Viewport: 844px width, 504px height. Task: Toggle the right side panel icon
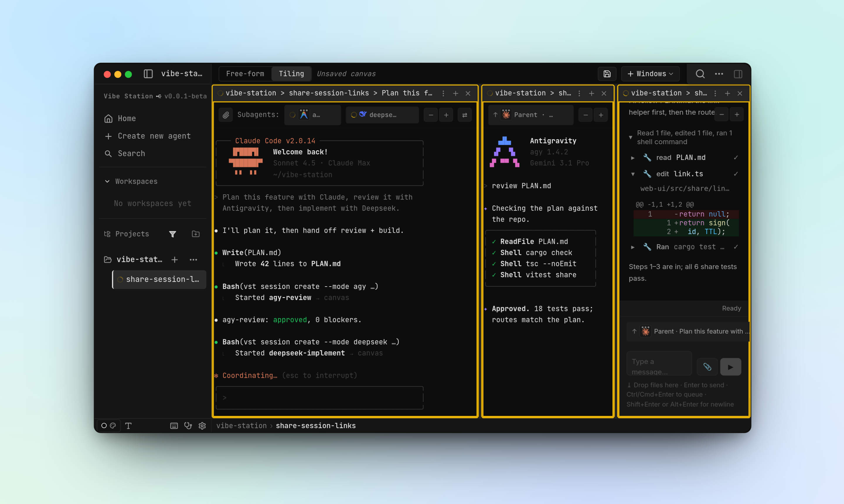[x=738, y=74]
